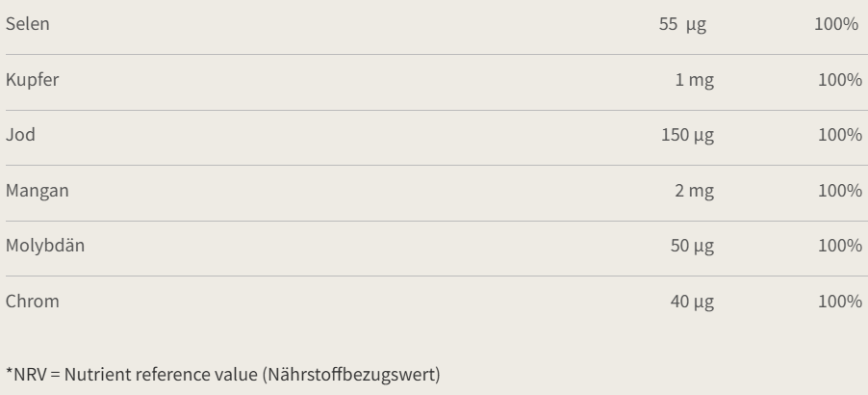The width and height of the screenshot is (868, 395).
Task: Select the 55 µg Selen amount
Action: (682, 24)
